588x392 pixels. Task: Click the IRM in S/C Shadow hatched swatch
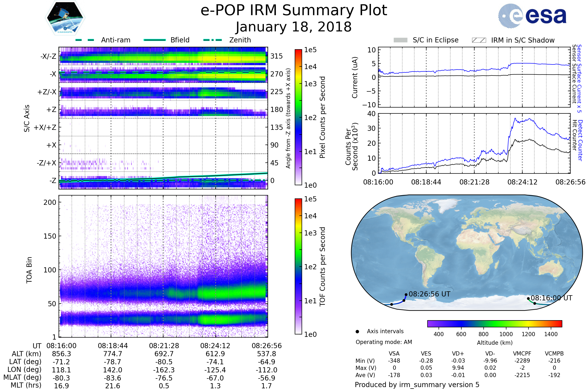[479, 40]
